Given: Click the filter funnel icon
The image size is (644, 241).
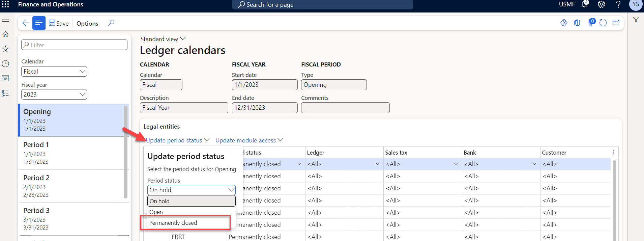Looking at the screenshot, I should (x=636, y=20).
